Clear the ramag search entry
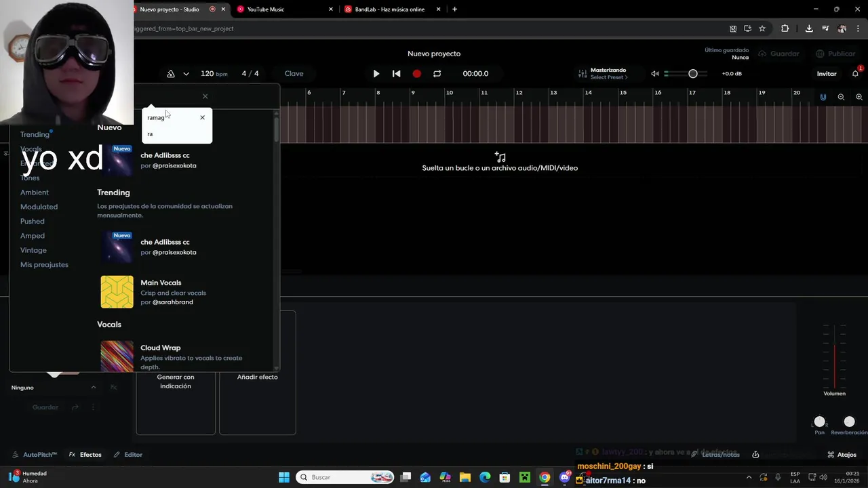Viewport: 868px width, 488px height. [x=202, y=118]
